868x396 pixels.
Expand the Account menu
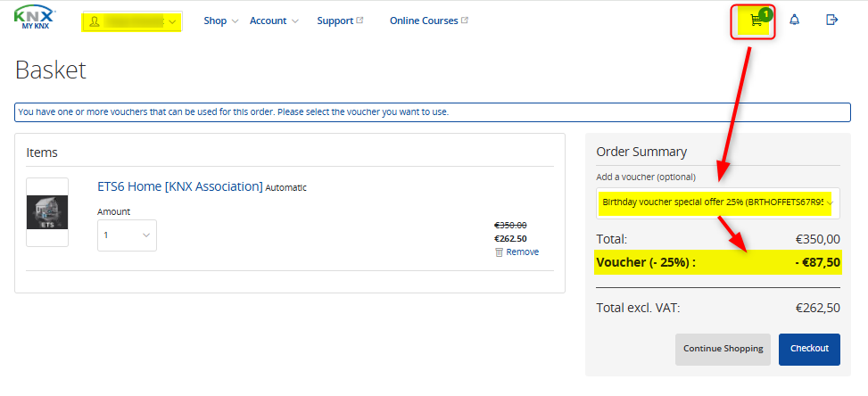coord(274,21)
